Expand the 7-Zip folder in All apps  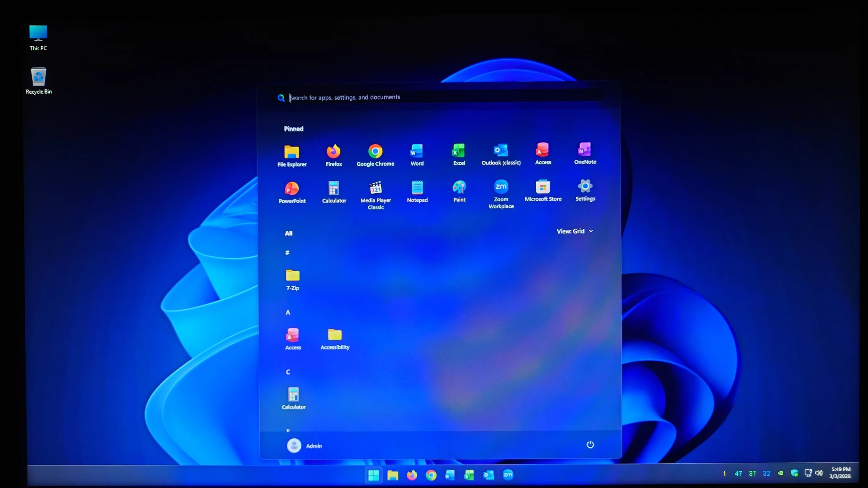coord(293,280)
